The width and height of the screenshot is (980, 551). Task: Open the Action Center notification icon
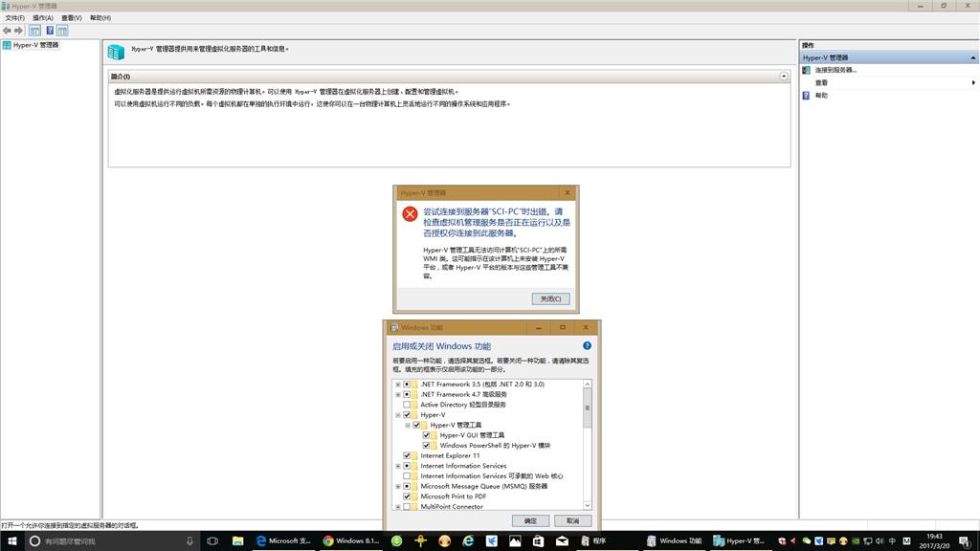966,541
